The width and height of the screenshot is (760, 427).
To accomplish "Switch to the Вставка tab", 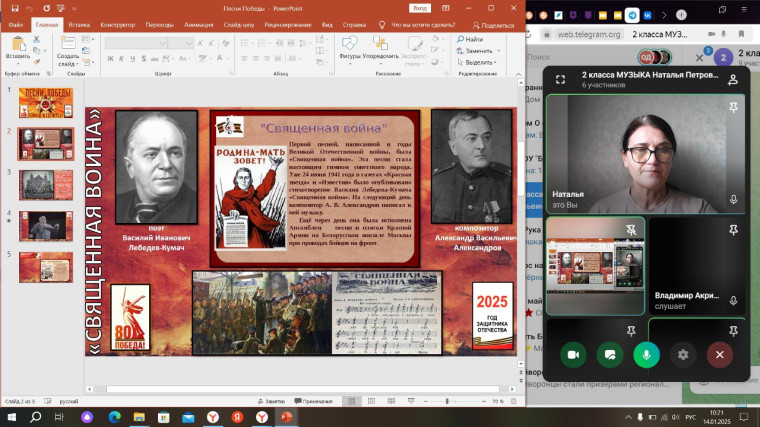I will tap(79, 25).
